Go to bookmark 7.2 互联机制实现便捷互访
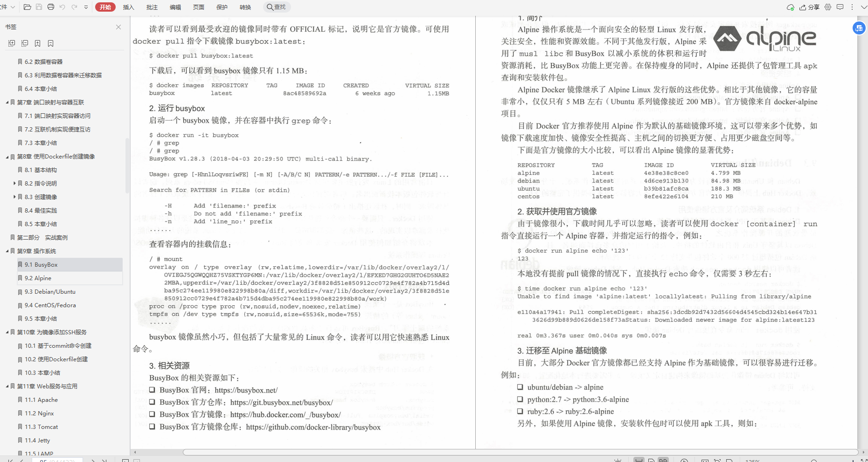Screen dimensions: 868x462 click(x=57, y=129)
